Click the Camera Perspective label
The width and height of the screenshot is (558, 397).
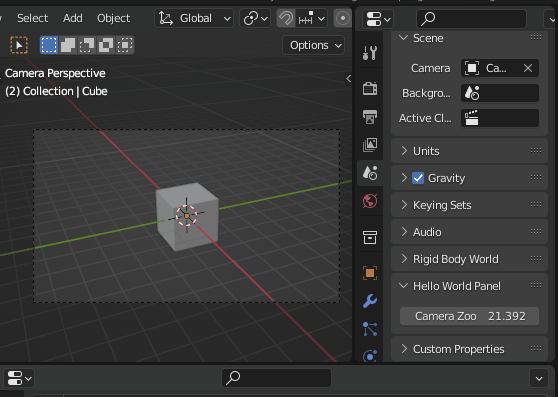coord(55,73)
